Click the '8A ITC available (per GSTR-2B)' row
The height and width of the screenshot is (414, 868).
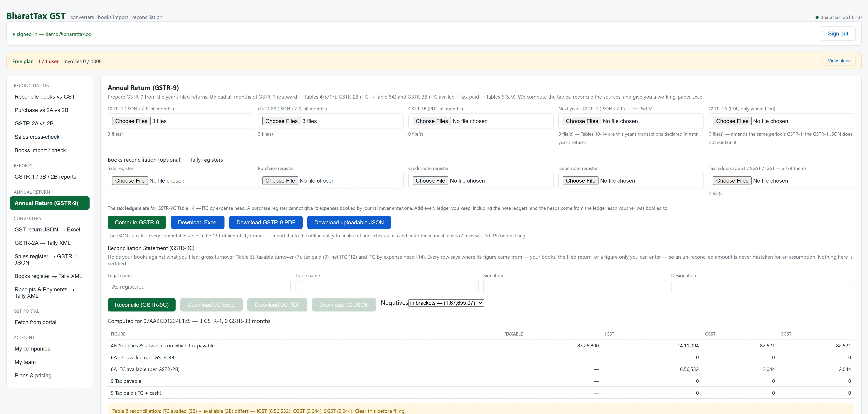click(x=481, y=369)
